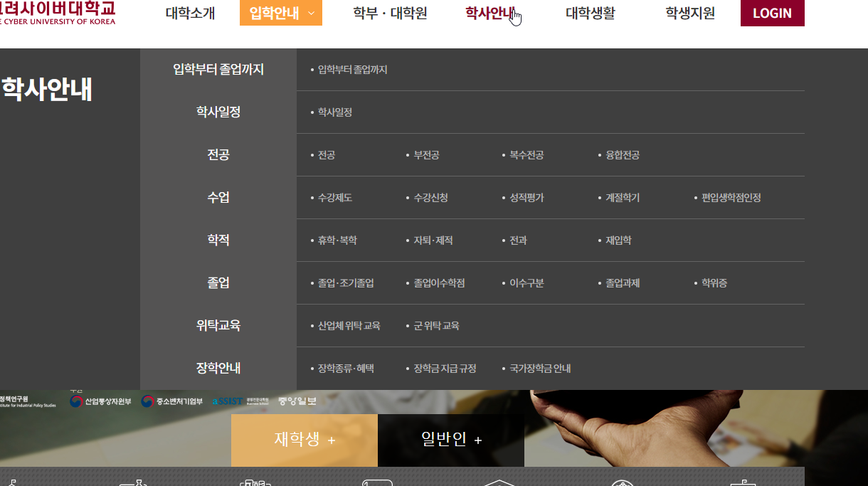
Task: Open the 학부 · 대학원 top menu
Action: point(390,13)
